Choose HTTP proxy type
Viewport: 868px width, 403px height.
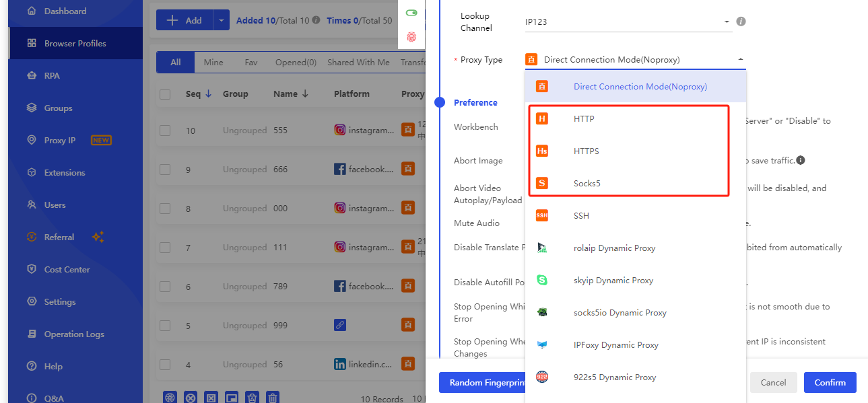pos(636,119)
